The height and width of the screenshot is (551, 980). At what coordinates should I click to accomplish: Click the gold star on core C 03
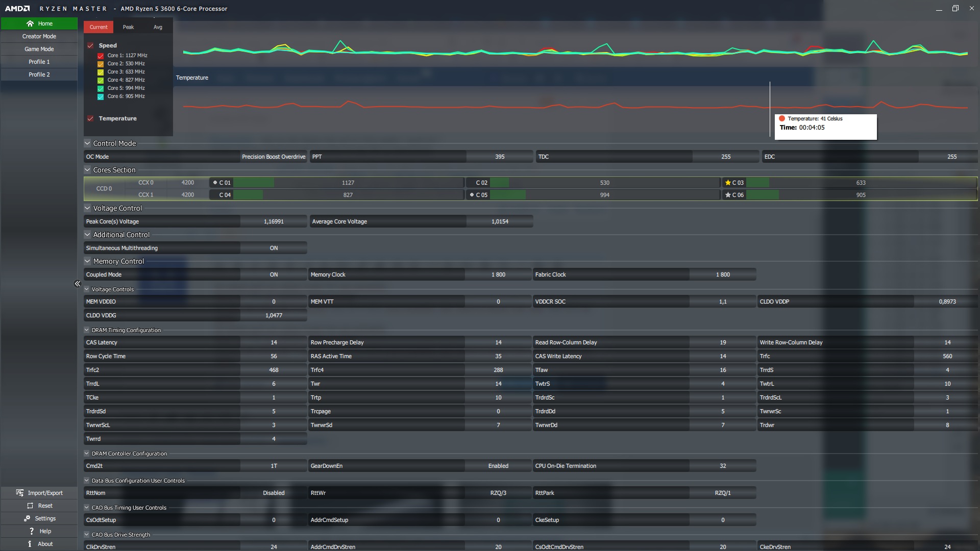[728, 183]
